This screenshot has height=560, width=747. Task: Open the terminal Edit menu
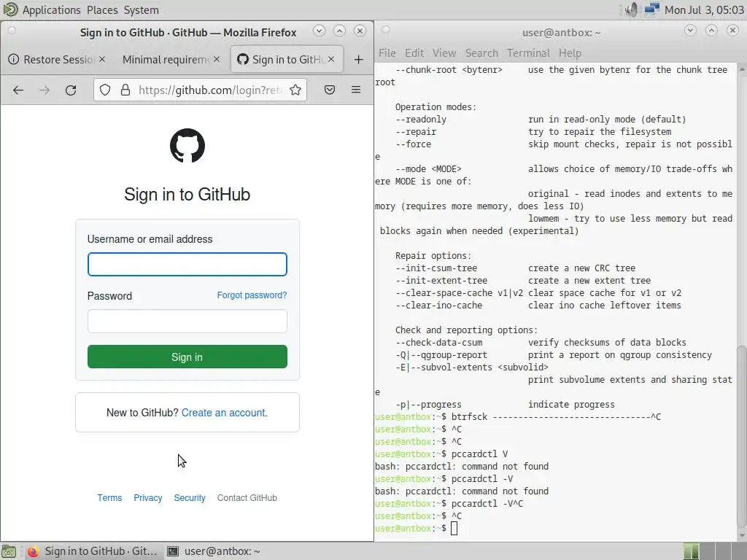coord(414,52)
